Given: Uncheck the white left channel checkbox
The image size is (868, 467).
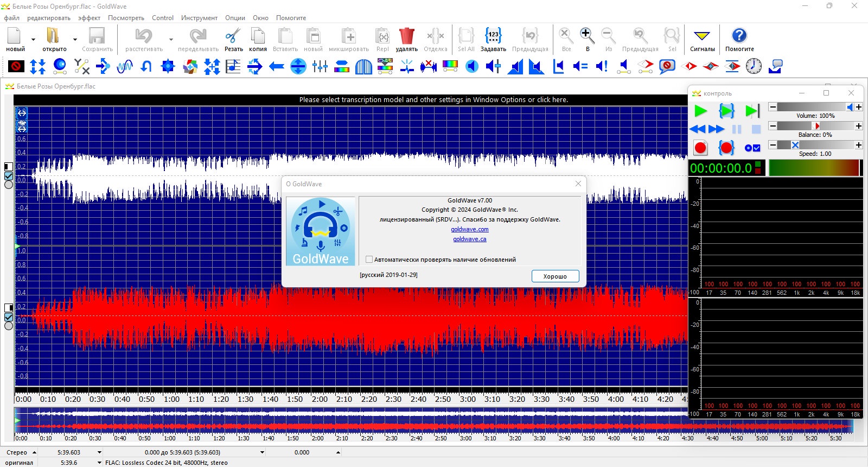Looking at the screenshot, I should pyautogui.click(x=9, y=176).
